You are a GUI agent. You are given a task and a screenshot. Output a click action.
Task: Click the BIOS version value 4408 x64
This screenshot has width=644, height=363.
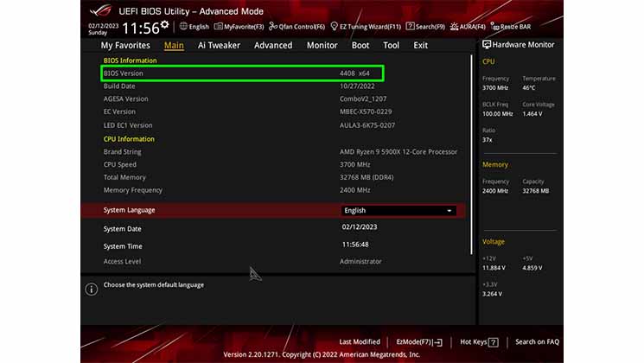(x=354, y=73)
